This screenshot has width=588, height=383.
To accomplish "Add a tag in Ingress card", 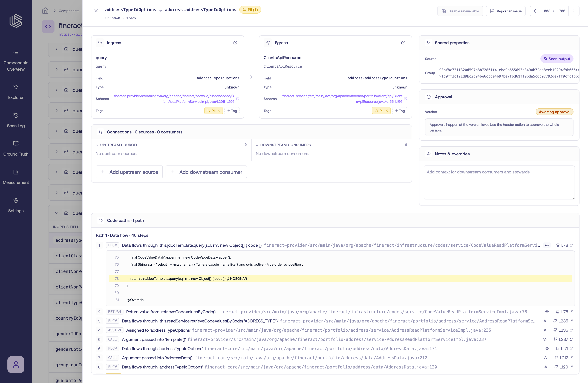I will 232,111.
